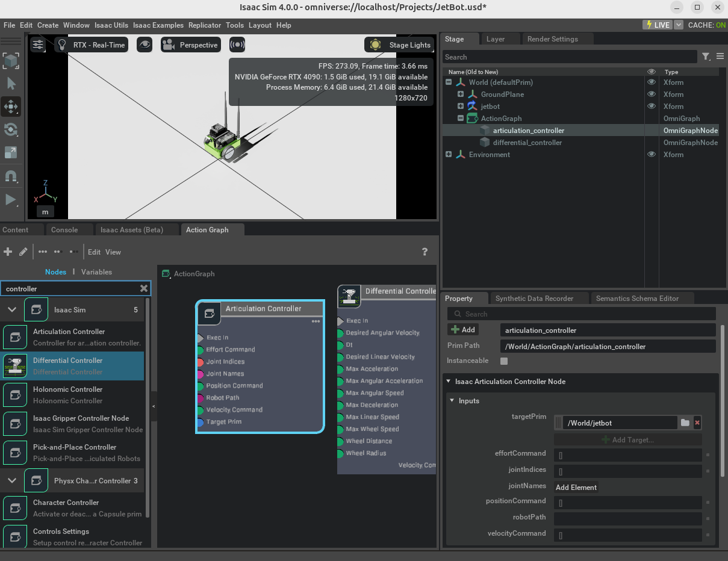Click Add Target button
This screenshot has height=561, width=728.
click(x=628, y=440)
